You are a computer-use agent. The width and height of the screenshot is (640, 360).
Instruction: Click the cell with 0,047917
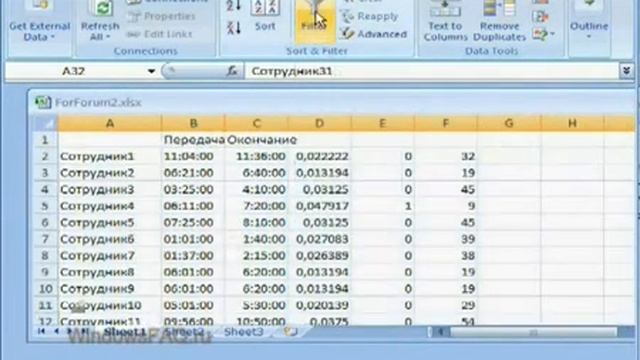point(320,206)
